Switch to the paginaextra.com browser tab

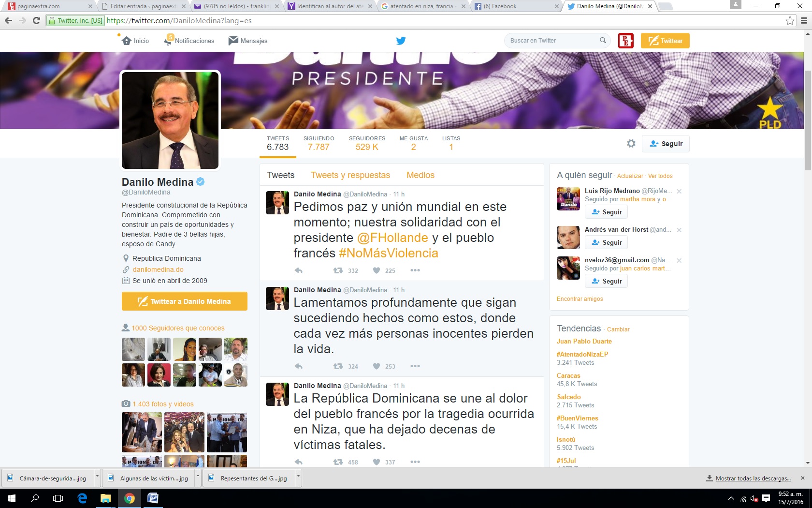48,6
